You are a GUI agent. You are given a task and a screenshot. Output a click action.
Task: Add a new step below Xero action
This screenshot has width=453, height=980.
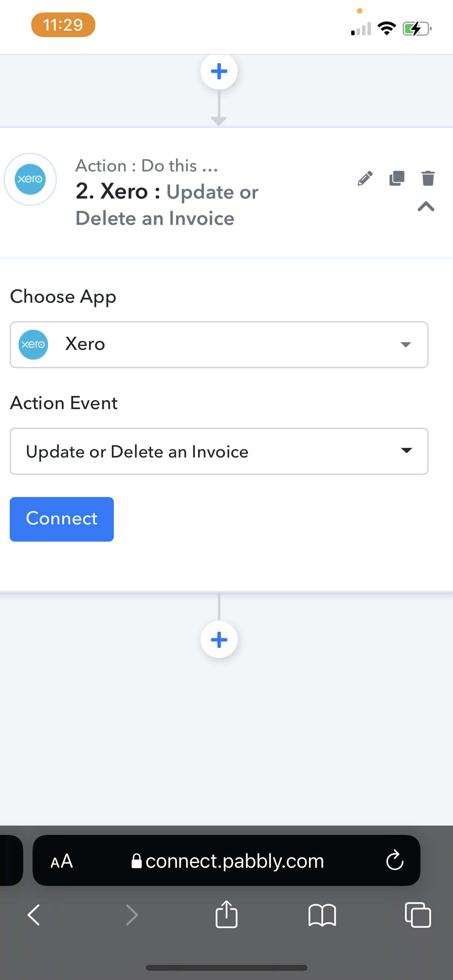tap(219, 639)
